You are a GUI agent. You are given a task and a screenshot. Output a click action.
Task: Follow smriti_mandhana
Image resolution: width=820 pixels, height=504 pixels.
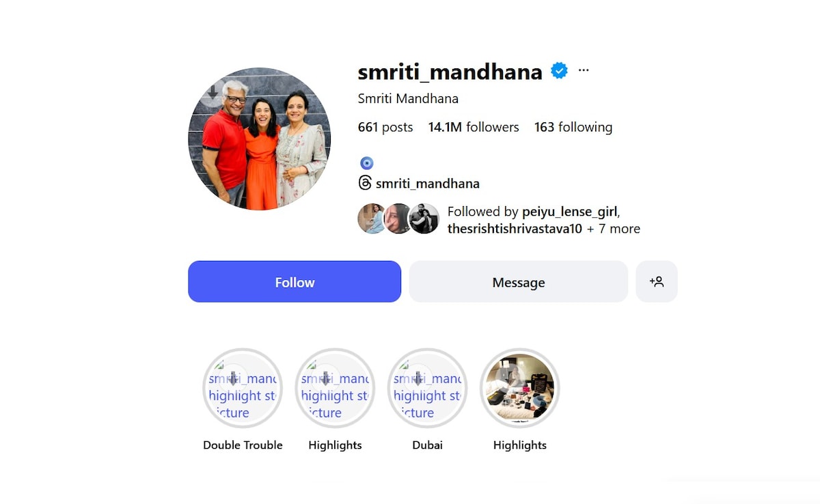(295, 281)
